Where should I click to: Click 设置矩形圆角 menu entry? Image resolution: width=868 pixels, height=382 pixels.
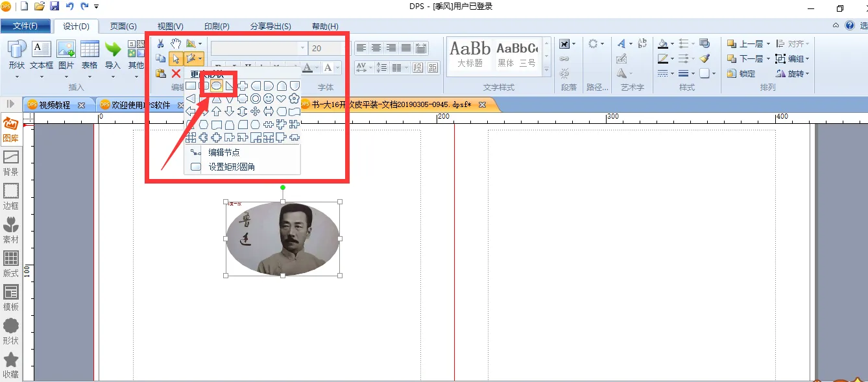coord(231,167)
